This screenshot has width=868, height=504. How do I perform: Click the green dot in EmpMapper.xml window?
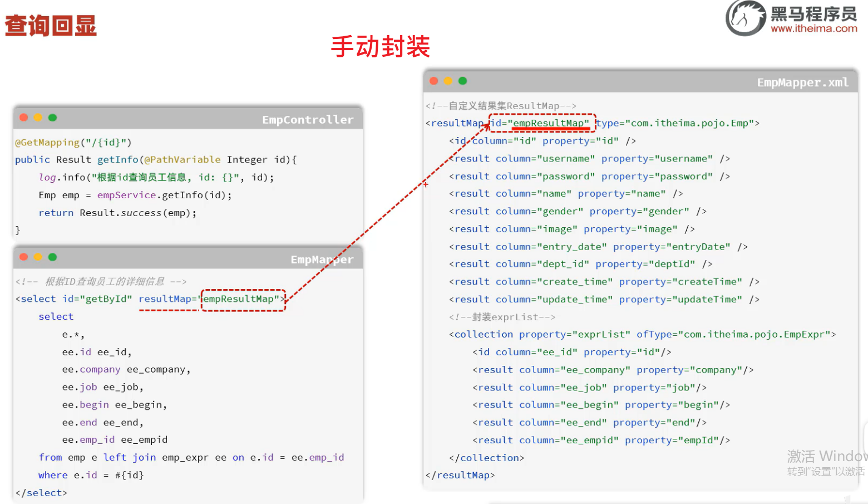(x=462, y=81)
